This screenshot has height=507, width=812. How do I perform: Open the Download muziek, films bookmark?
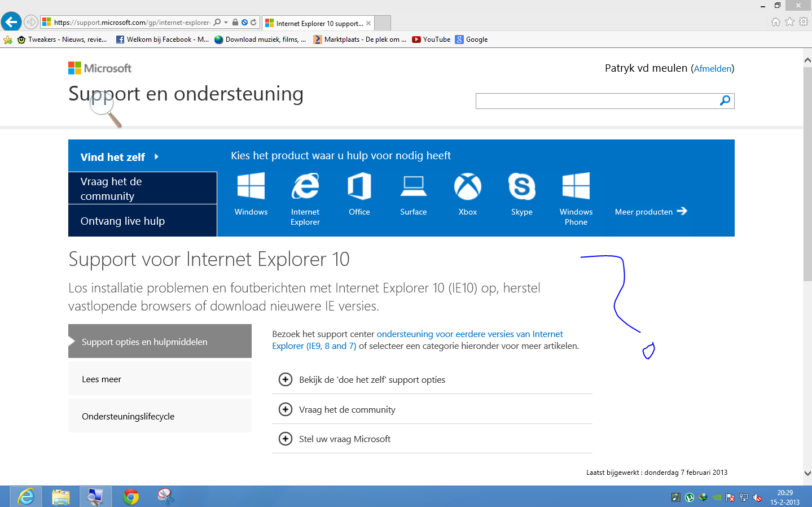260,40
